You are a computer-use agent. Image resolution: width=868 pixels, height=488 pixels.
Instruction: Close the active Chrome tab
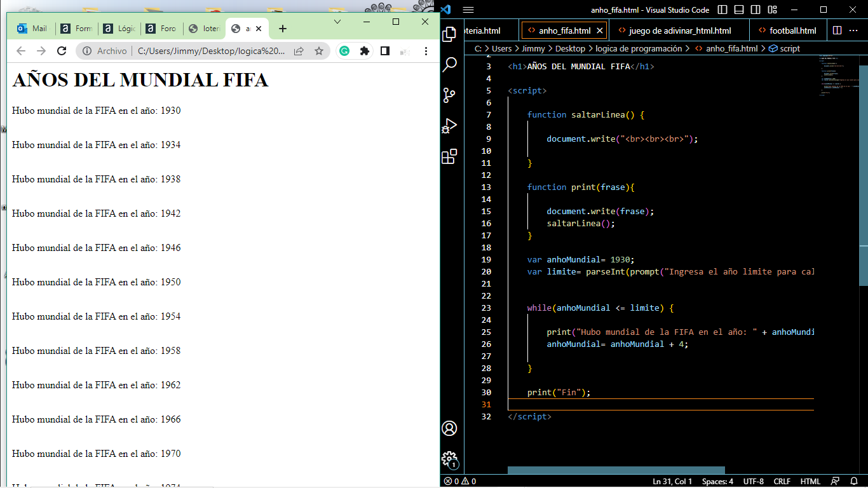click(x=259, y=29)
